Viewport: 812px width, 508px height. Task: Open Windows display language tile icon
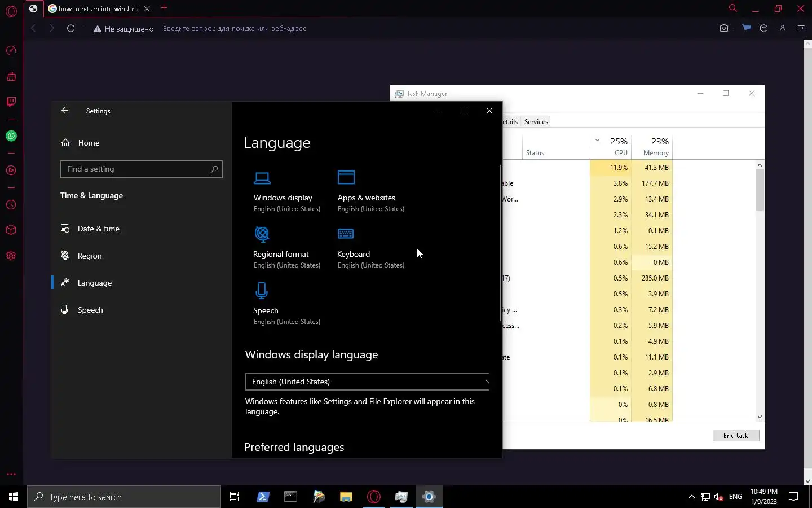click(x=262, y=178)
